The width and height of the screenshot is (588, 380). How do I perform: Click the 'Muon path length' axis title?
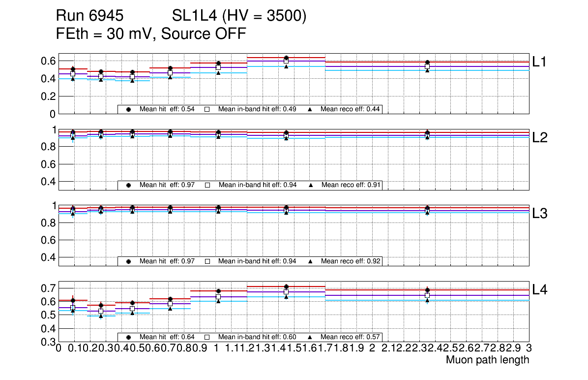(487, 360)
